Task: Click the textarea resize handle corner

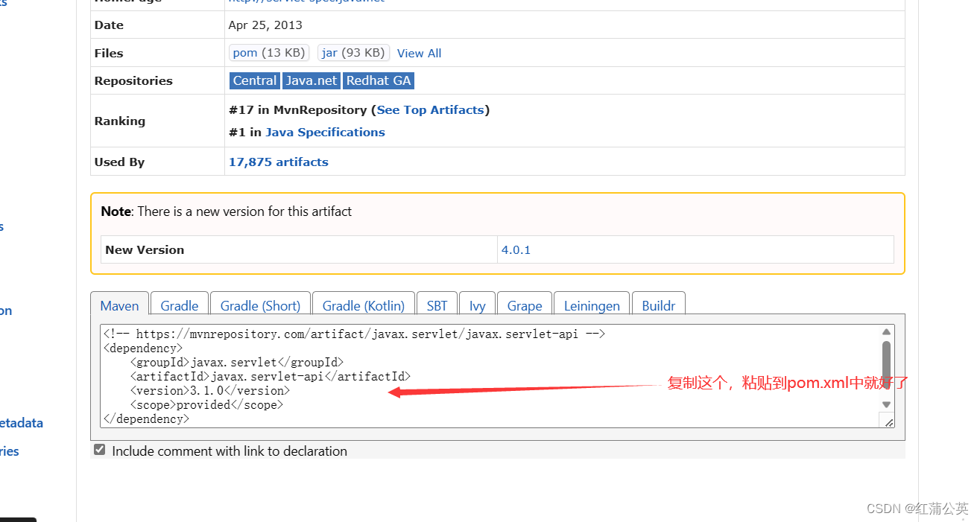Action: coord(888,422)
